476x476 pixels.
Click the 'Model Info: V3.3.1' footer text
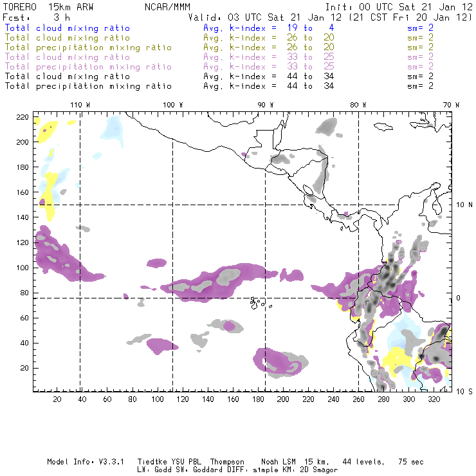[x=86, y=462]
